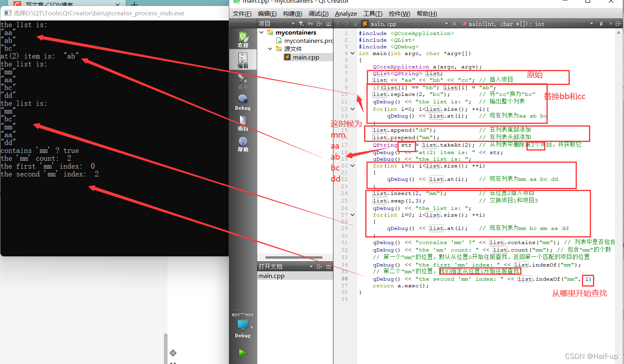Screen dimensions: 624x364
Task: Open the 编辑(E) menu
Action: 267,14
